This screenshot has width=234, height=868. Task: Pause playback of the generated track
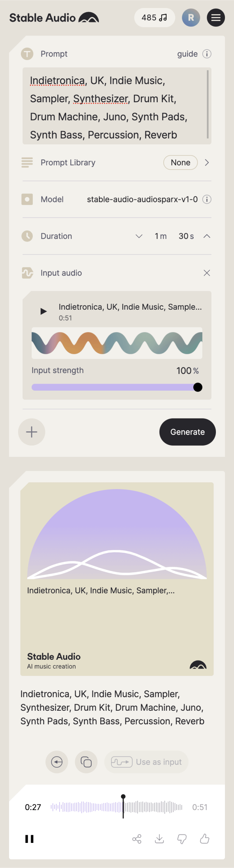pyautogui.click(x=29, y=839)
